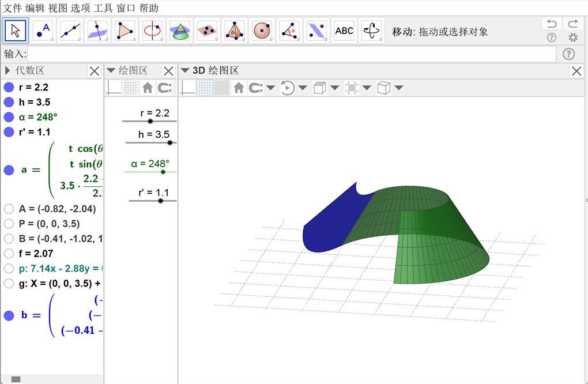The image size is (588, 384).
Task: Click the Undo arrow button
Action: pyautogui.click(x=552, y=24)
